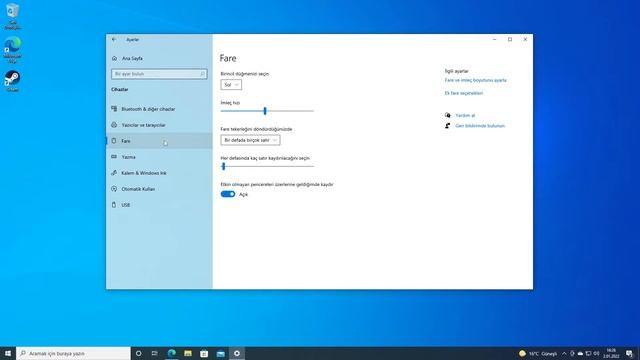640x360 pixels.
Task: Click the Settings gear on the taskbar
Action: pyautogui.click(x=237, y=353)
